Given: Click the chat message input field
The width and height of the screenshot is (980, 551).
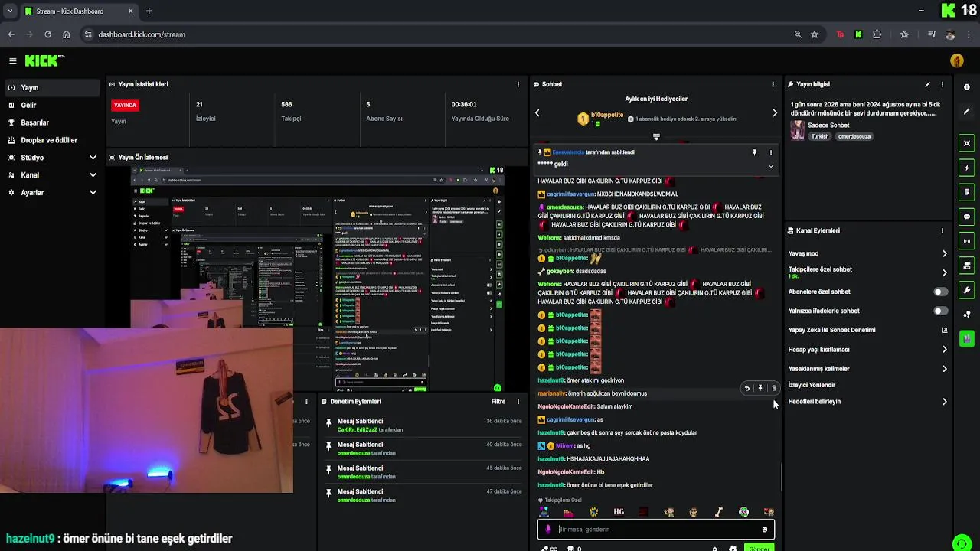Looking at the screenshot, I should tap(656, 530).
